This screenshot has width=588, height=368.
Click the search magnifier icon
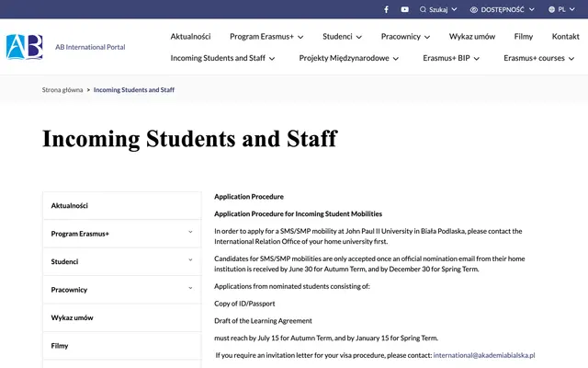point(423,9)
